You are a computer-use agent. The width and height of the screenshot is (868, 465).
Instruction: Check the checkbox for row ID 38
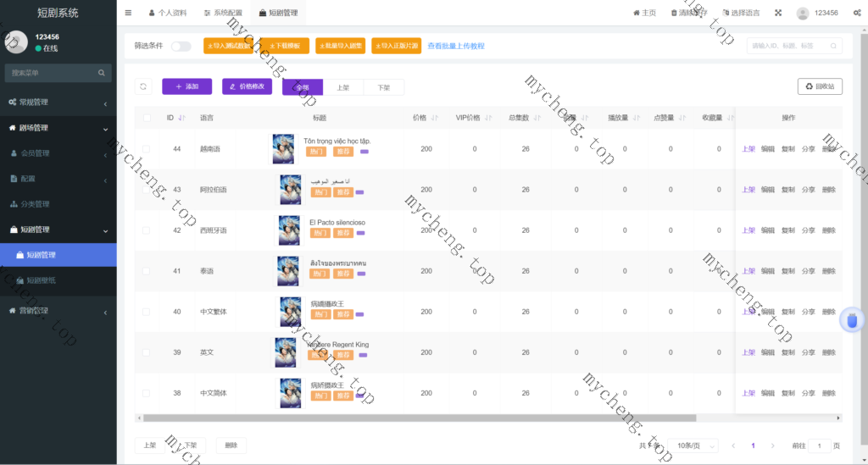(146, 393)
